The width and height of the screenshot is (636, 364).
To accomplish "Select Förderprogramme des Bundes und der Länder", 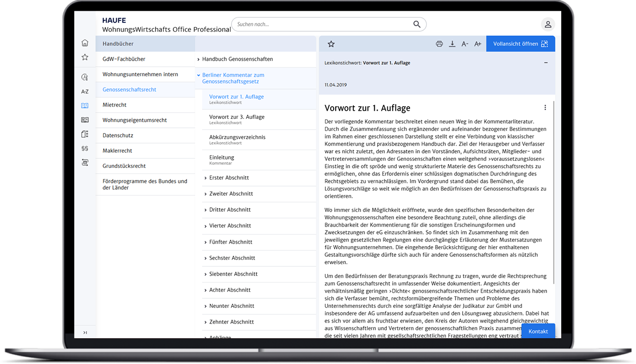I will [145, 185].
